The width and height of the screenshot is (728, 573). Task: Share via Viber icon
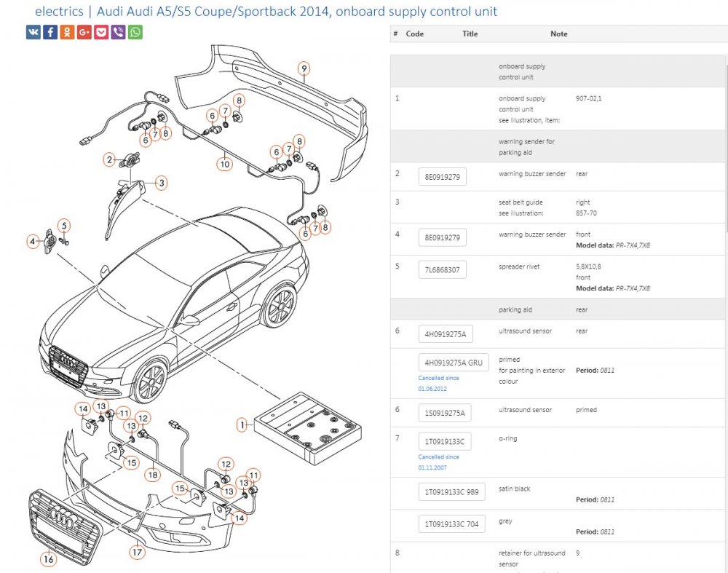click(119, 32)
